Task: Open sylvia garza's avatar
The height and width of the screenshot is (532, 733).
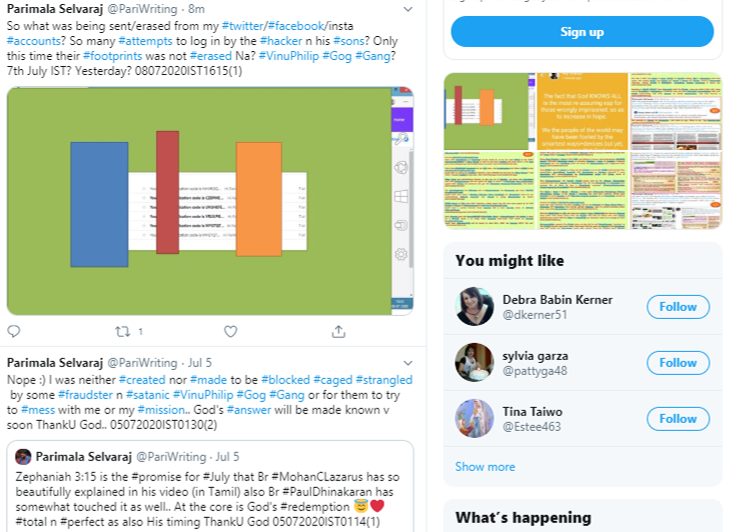Action: (x=474, y=362)
